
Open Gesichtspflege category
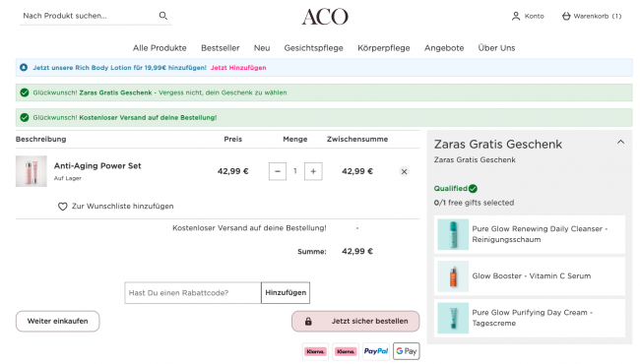[x=313, y=47]
